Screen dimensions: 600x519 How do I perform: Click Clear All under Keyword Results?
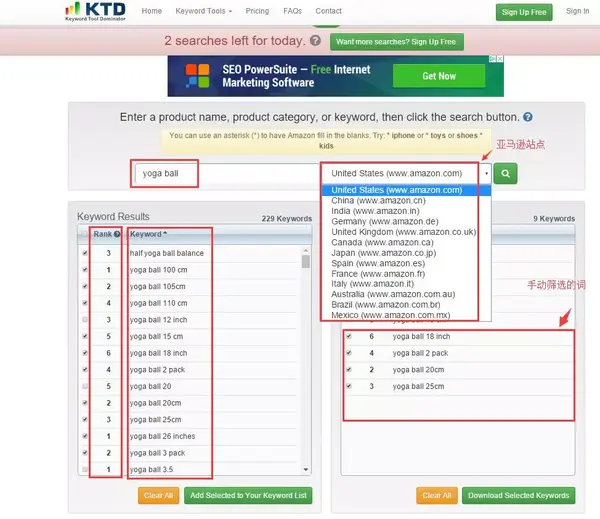158,495
